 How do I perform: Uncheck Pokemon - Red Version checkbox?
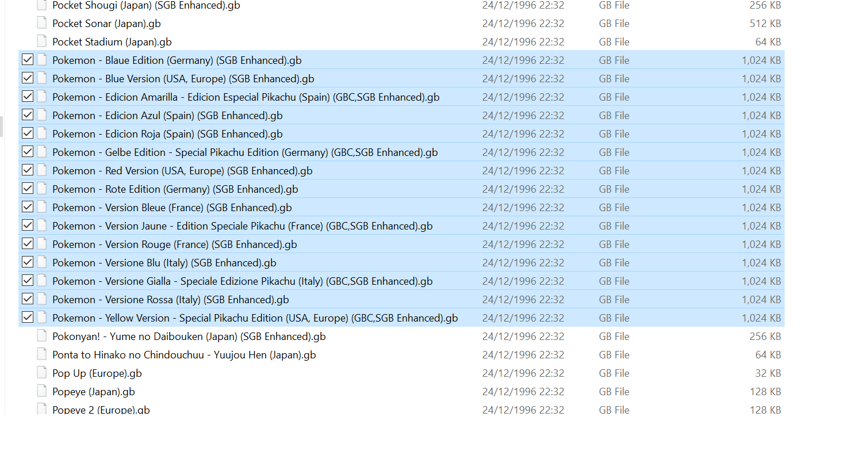coord(27,170)
